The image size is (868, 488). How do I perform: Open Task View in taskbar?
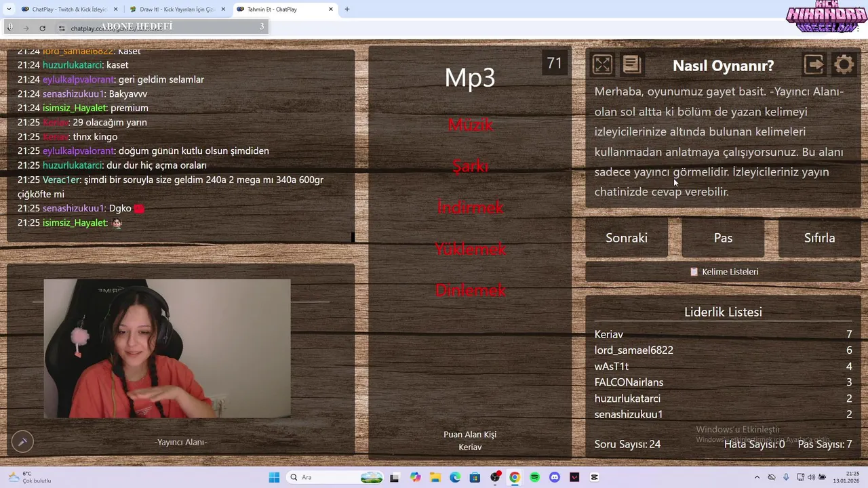click(x=395, y=477)
